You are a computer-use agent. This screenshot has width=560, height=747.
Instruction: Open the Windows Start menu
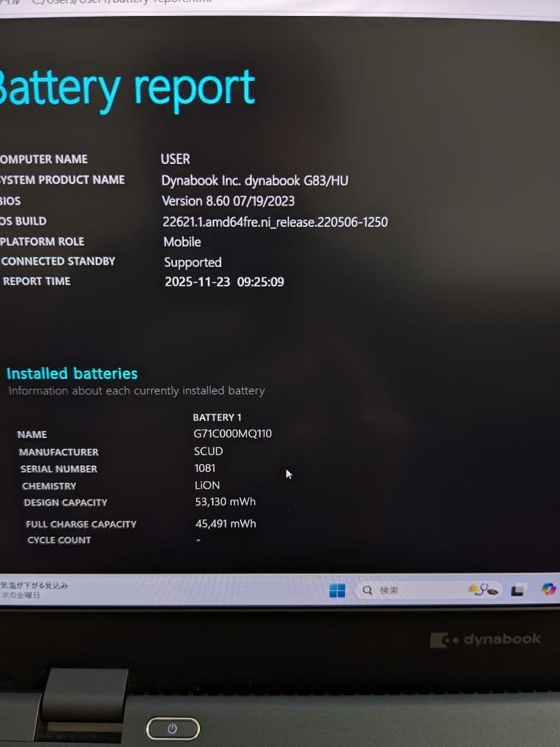(337, 590)
